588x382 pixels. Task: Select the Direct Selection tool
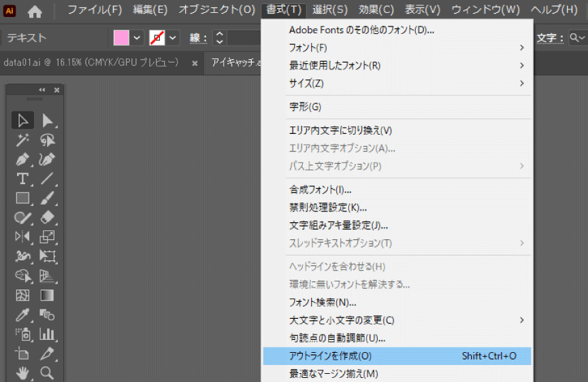coord(48,120)
